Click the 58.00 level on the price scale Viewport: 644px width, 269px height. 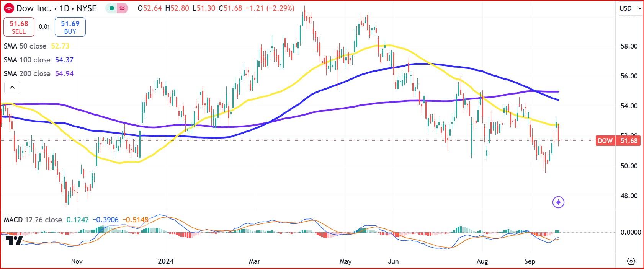tap(629, 46)
